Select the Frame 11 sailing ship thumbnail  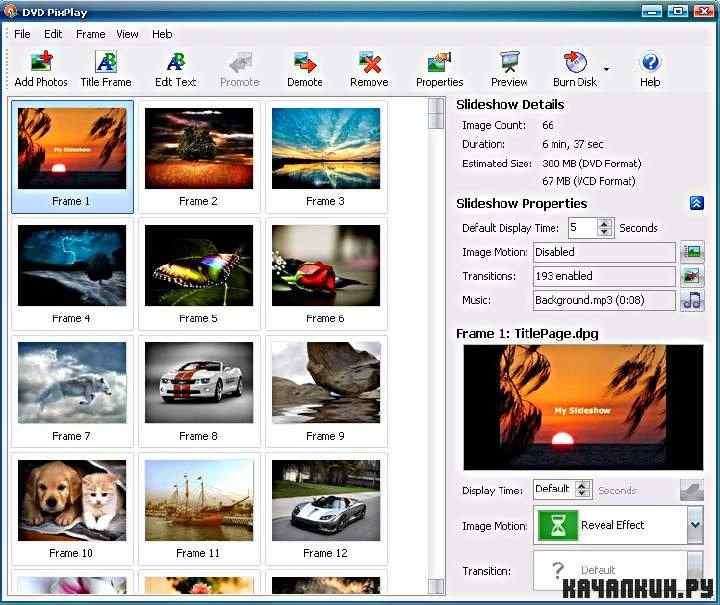click(199, 500)
